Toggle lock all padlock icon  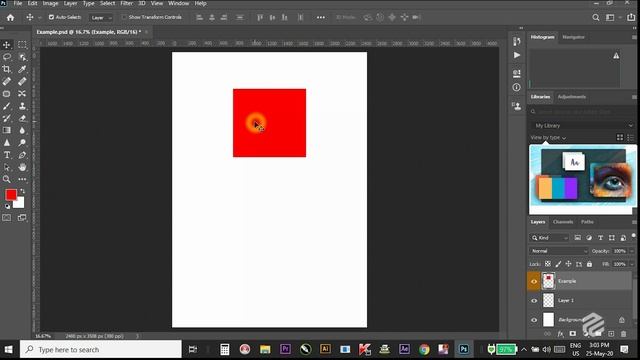pyautogui.click(x=589, y=264)
